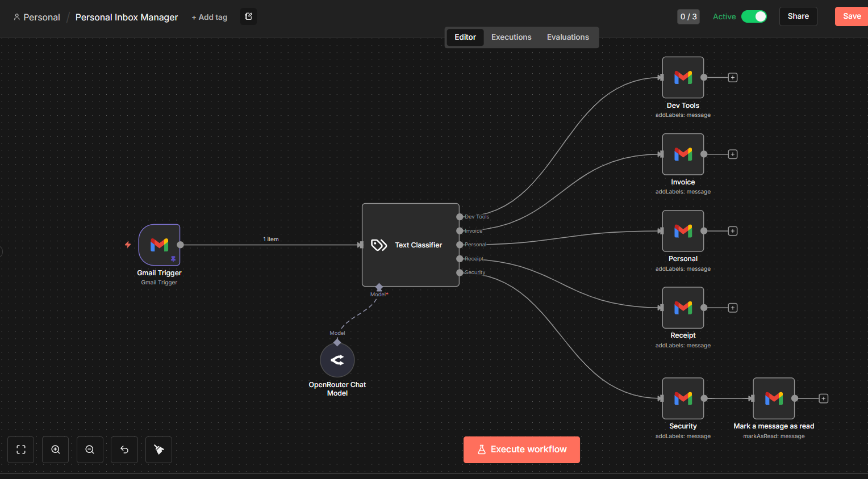
Task: Add a node after Mark a message as read
Action: click(x=823, y=398)
